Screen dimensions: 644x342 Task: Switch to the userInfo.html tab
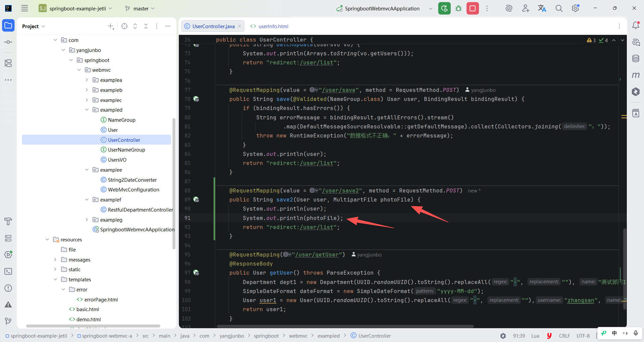pyautogui.click(x=269, y=26)
